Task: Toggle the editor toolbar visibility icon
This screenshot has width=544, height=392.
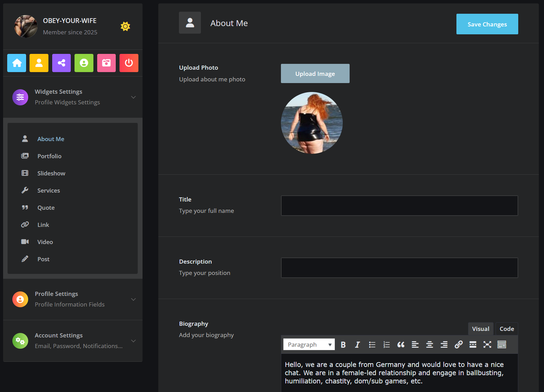Action: tap(502, 345)
